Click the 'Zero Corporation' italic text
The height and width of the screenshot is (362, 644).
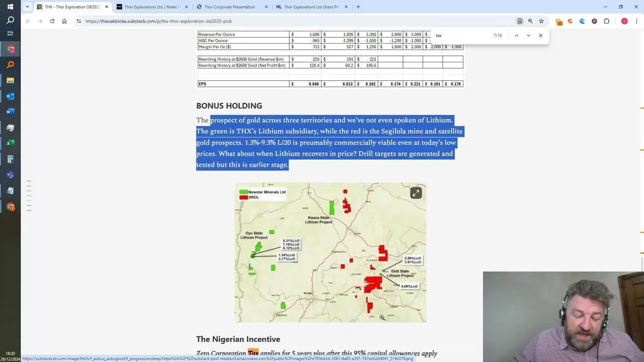coord(221,353)
